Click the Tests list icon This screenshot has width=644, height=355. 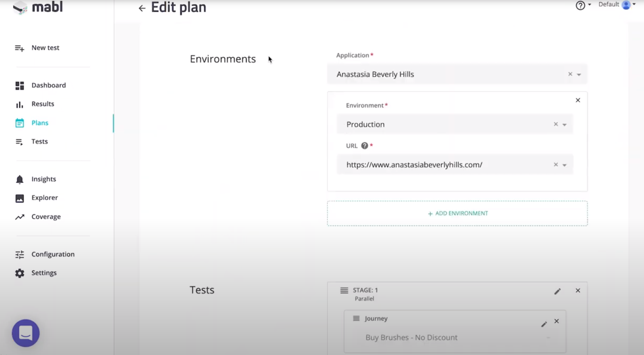19,142
